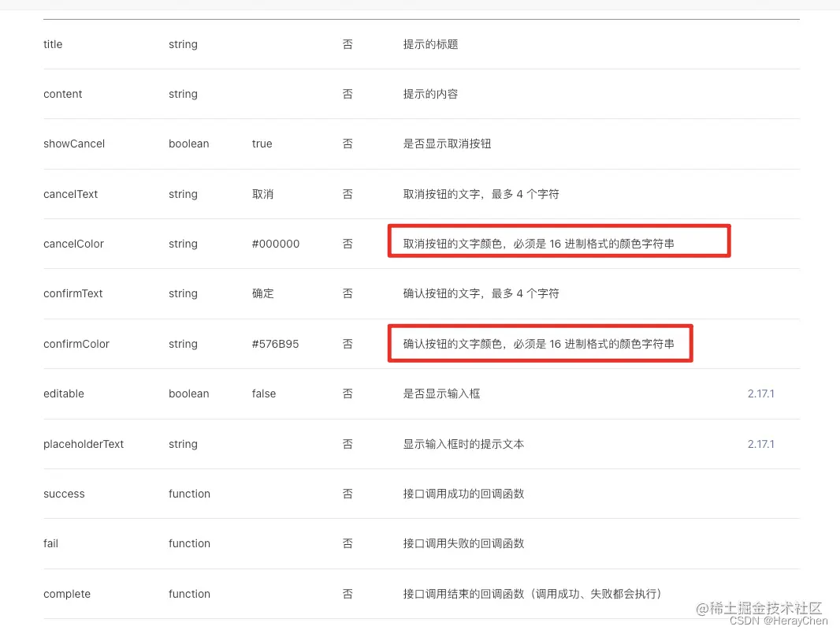Click the default value 'true'

262,144
